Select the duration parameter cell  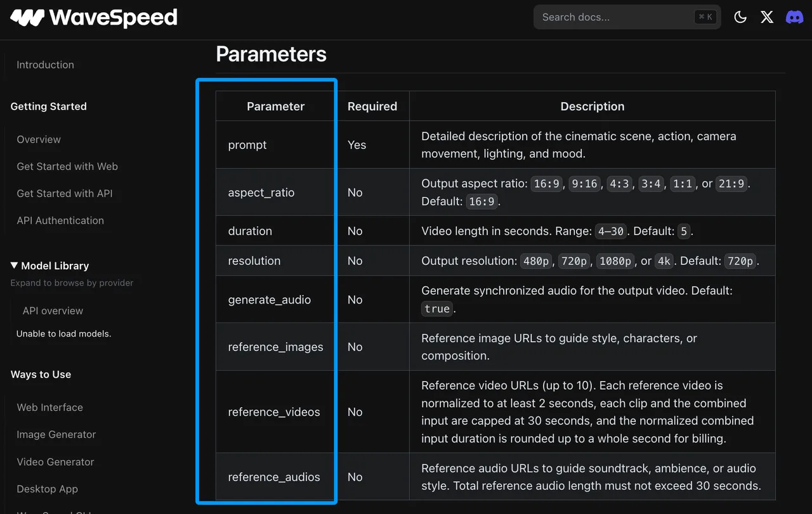point(275,231)
